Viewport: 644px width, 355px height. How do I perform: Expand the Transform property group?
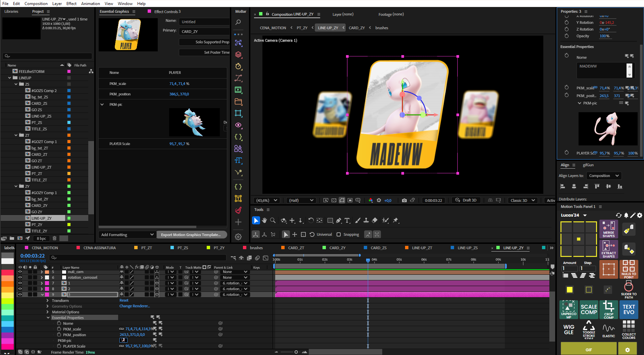click(47, 301)
